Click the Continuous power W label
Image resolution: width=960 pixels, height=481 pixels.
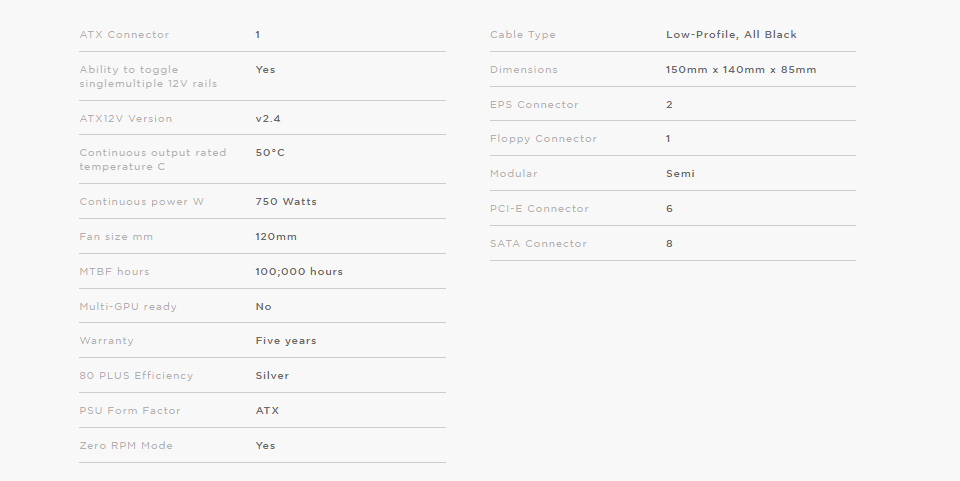141,202
